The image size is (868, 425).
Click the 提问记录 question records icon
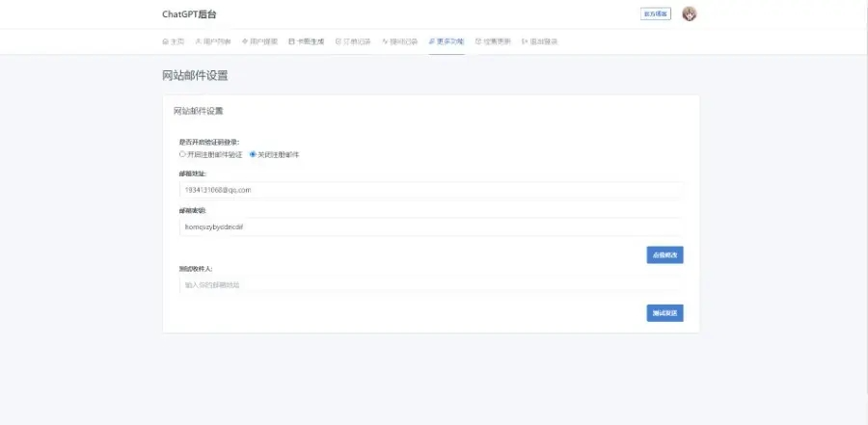coord(385,42)
